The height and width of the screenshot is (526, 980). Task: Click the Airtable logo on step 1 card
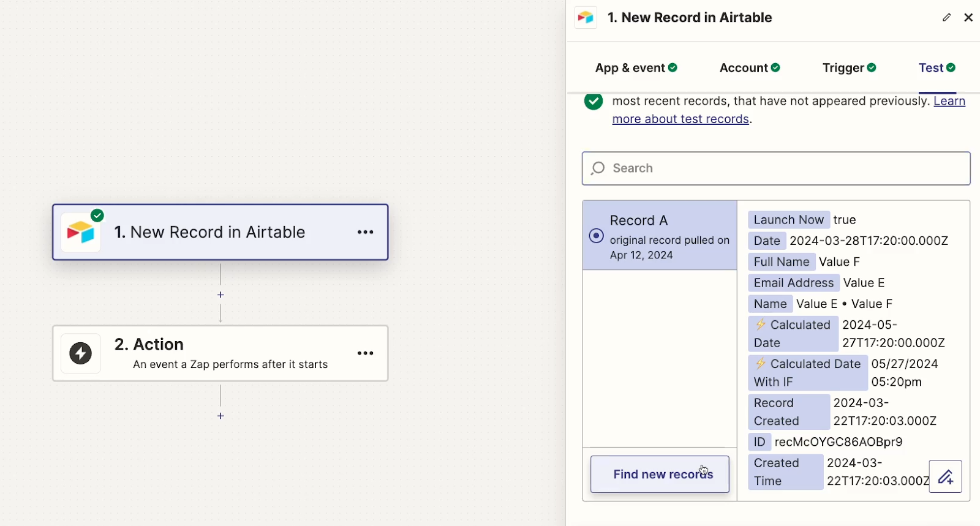[81, 233]
